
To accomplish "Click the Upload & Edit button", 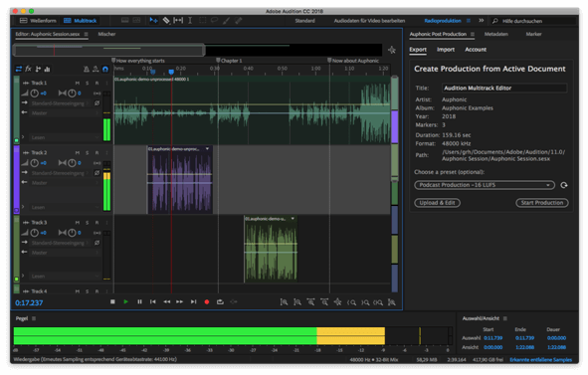I will pos(437,203).
